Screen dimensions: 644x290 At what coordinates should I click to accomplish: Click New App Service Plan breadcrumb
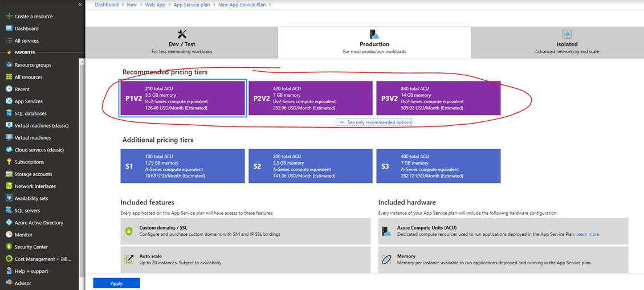pos(242,5)
